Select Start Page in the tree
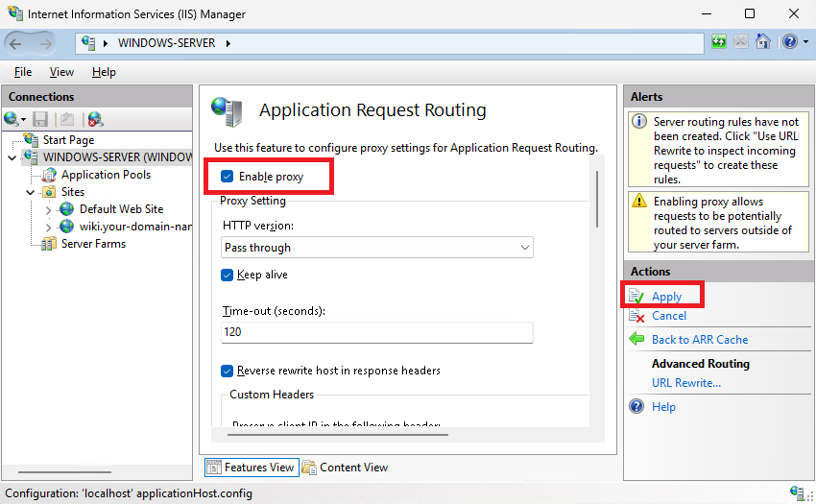The height and width of the screenshot is (504, 816). [x=69, y=140]
